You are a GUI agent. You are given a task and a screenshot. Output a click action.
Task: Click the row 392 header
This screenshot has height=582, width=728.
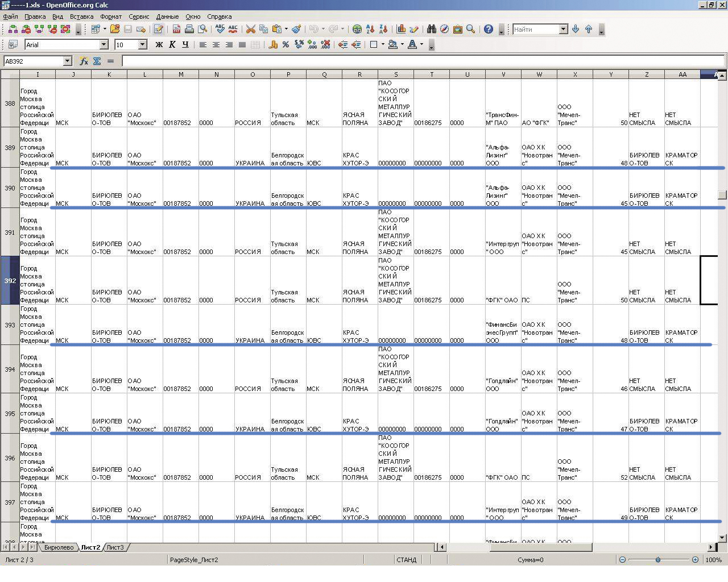coord(10,280)
